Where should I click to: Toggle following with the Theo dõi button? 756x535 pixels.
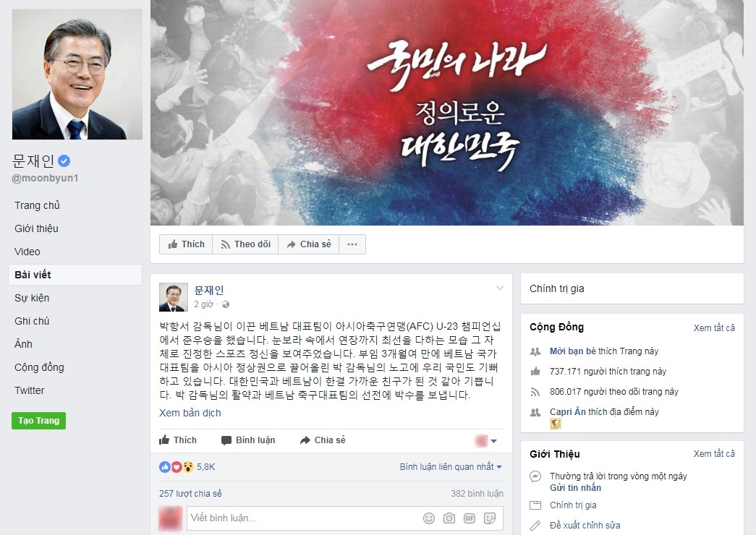click(245, 244)
